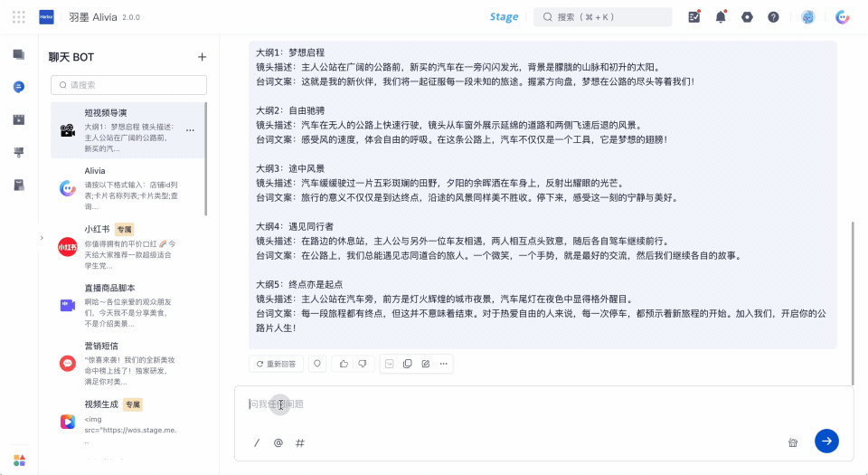
Task: Open the hexagon settings icon
Action: click(748, 17)
